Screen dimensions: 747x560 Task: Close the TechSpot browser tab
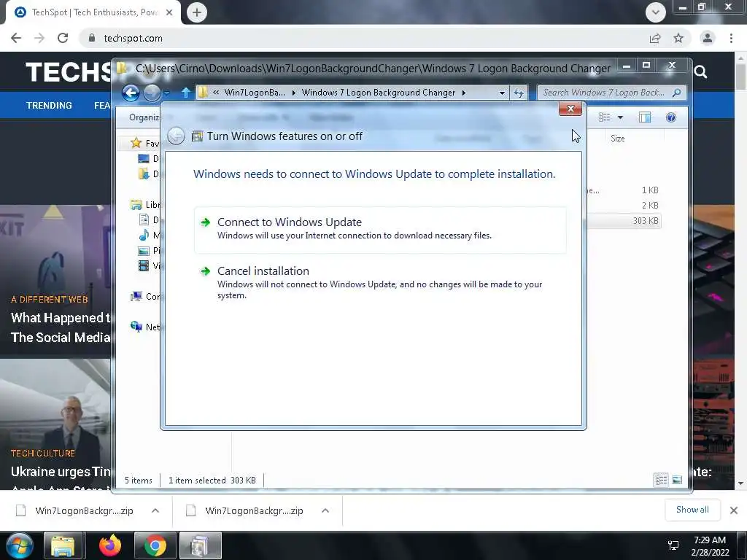169,12
